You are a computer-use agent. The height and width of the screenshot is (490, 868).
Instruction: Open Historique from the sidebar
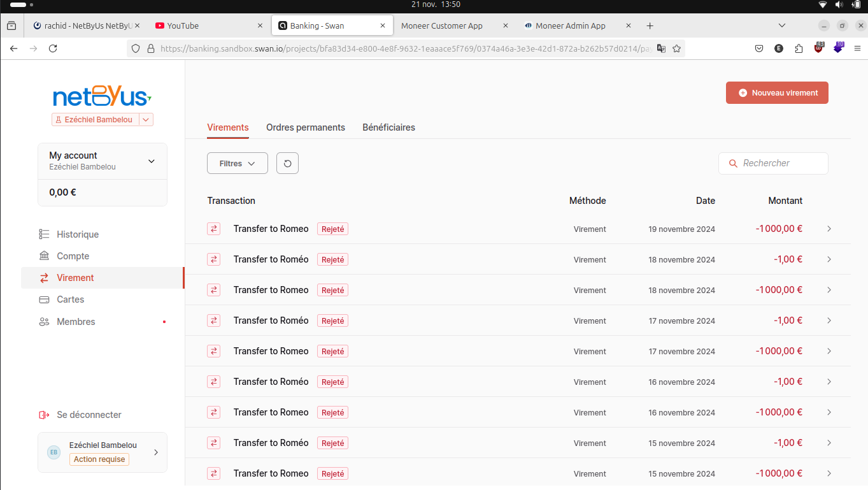click(x=102, y=234)
